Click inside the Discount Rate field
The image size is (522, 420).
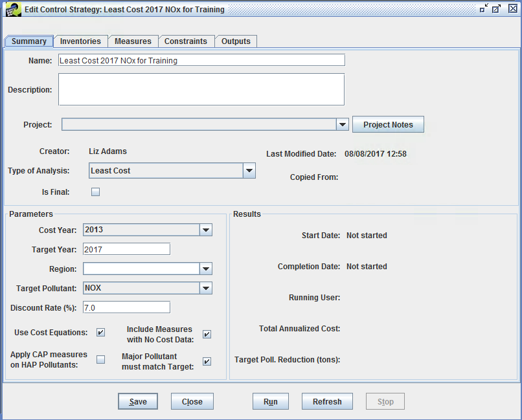coord(126,307)
